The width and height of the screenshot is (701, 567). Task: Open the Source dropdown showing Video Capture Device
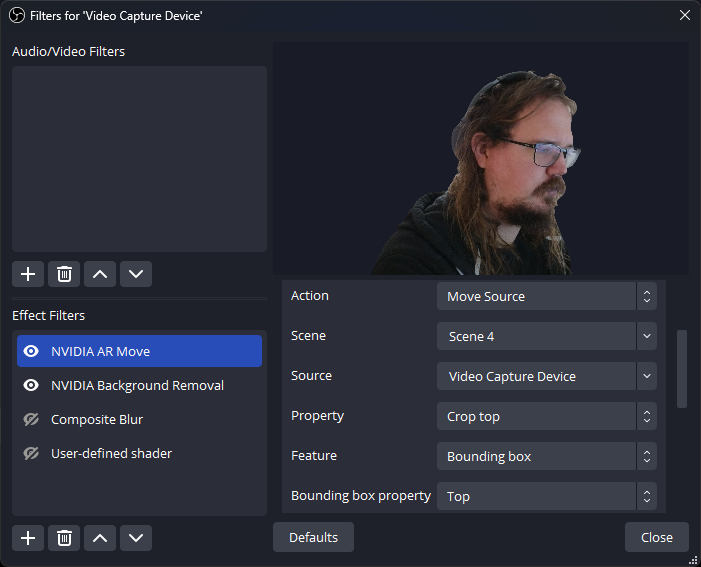tap(547, 376)
